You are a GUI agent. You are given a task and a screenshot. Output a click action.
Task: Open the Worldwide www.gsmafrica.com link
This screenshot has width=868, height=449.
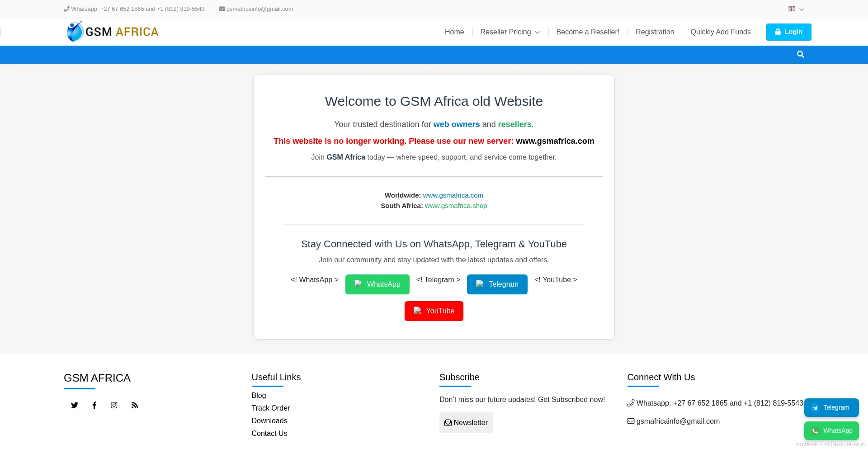pos(453,195)
